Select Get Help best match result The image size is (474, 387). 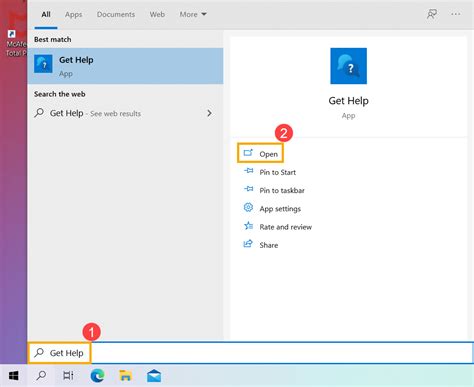(125, 66)
